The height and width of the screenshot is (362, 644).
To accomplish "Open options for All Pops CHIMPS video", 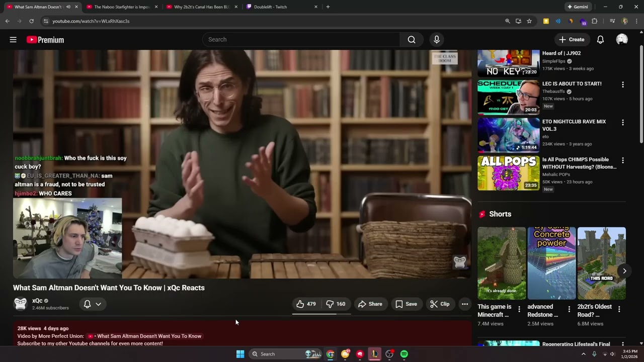I will click(x=623, y=160).
